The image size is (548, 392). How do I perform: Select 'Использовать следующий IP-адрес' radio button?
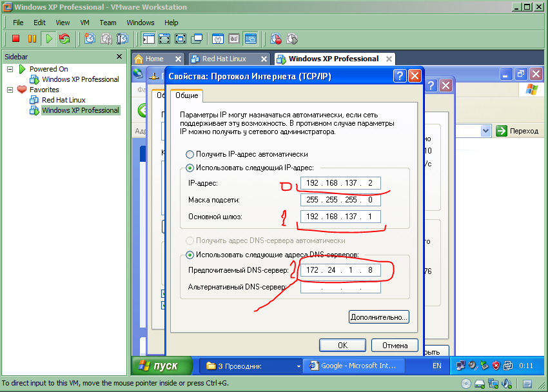(x=190, y=168)
